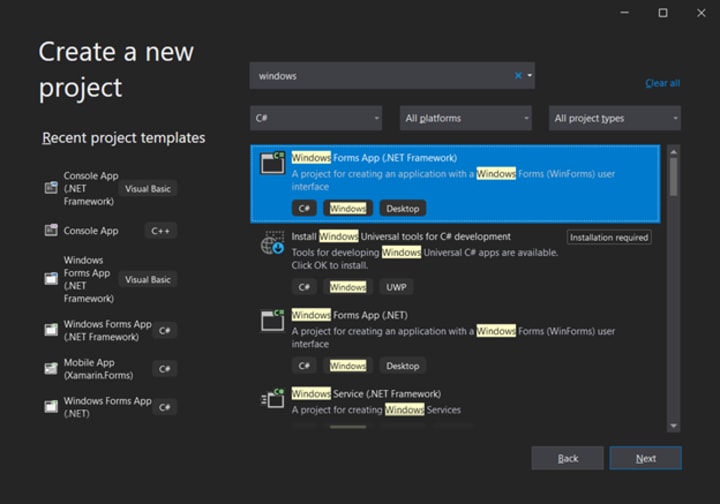Click Visual Basic badge beside Windows Forms App
720x504 pixels.
148,280
